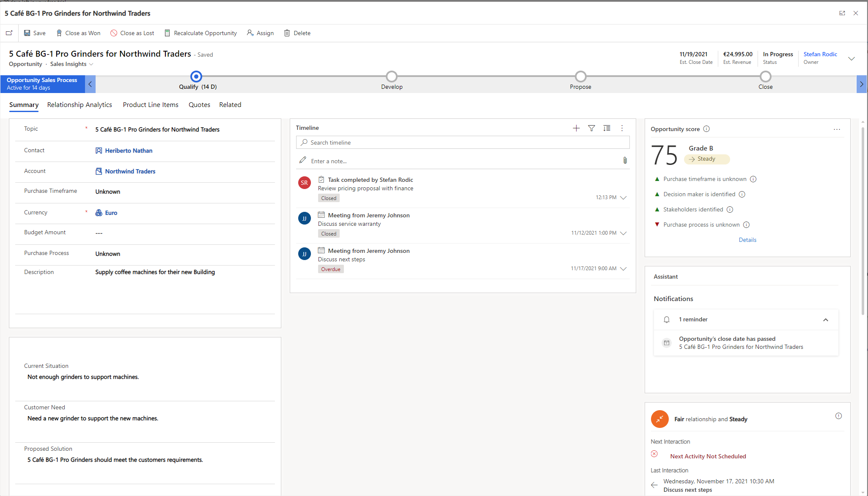This screenshot has height=496, width=868.
Task: Click the open in new window icon beside Save
Action: [9, 33]
